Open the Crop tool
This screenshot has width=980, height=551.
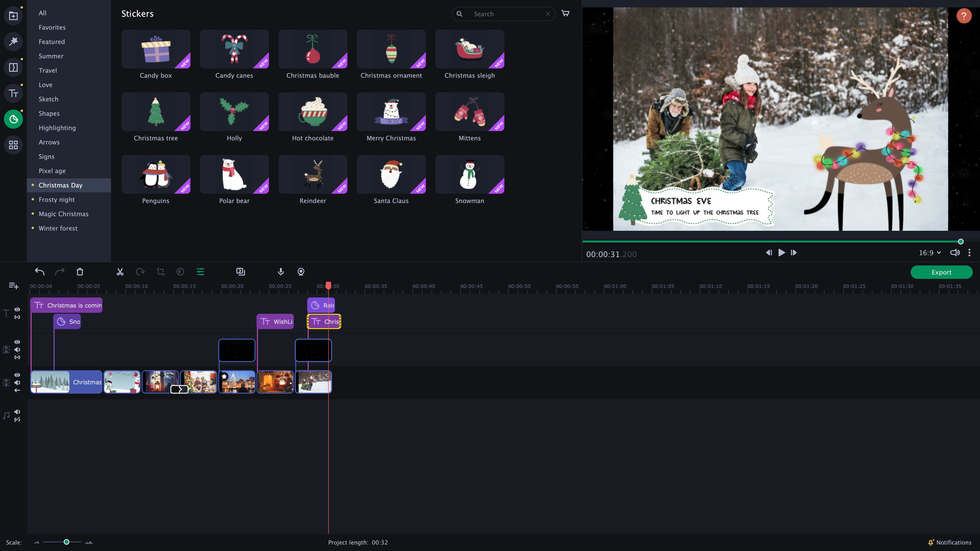tap(160, 272)
